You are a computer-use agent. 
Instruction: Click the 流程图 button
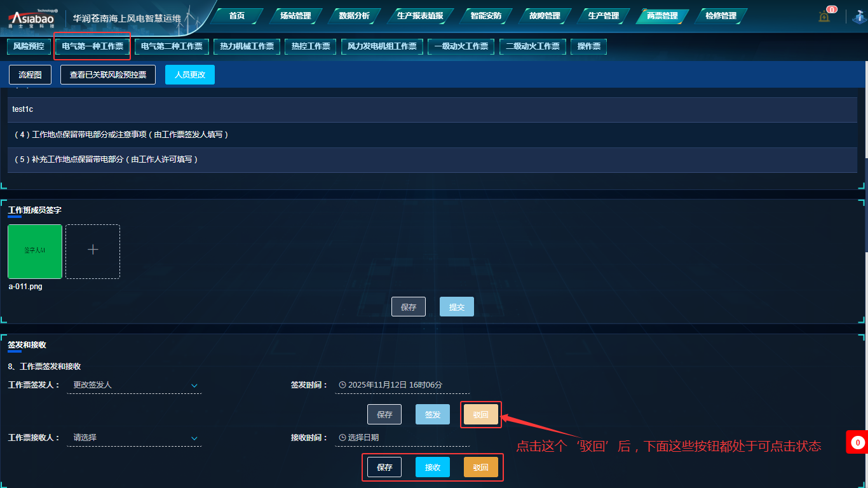pyautogui.click(x=30, y=74)
